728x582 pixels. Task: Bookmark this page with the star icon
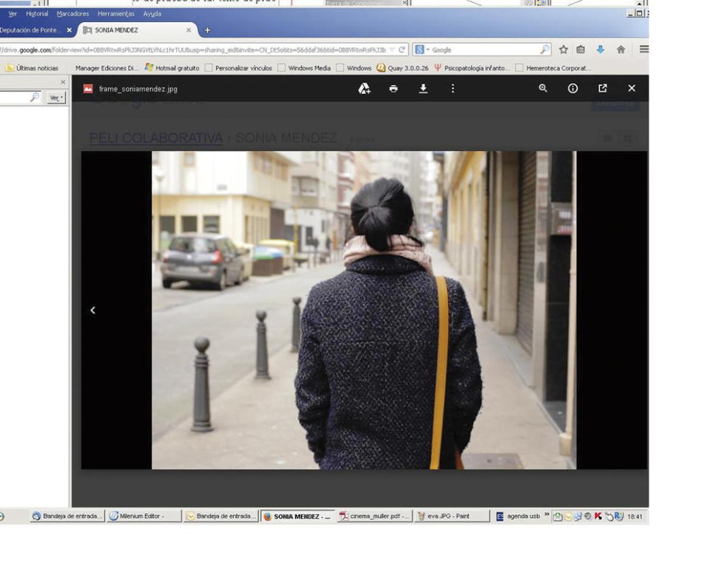coord(564,50)
